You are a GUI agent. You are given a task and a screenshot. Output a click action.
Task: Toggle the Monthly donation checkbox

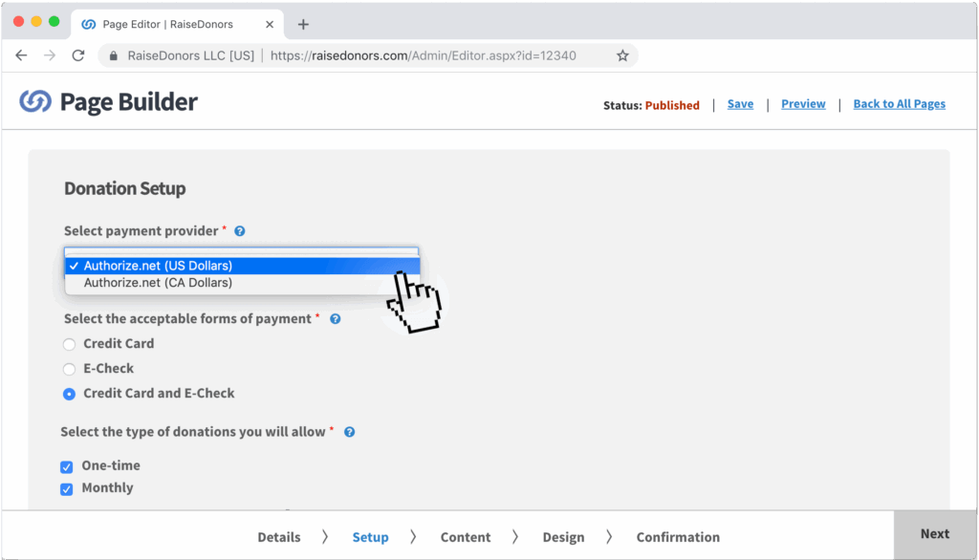pyautogui.click(x=67, y=489)
